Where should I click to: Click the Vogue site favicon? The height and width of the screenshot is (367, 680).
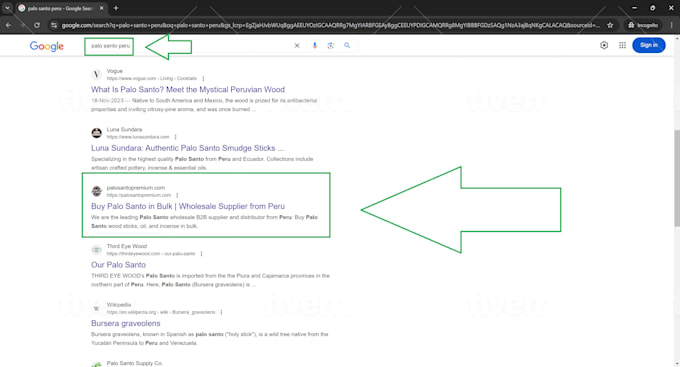point(96,74)
